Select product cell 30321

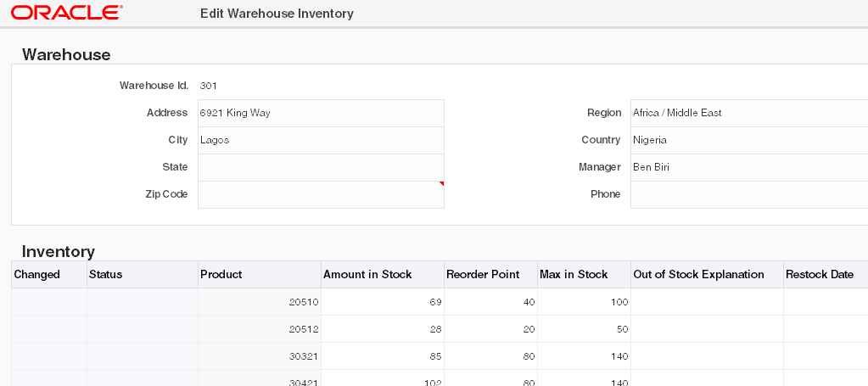point(260,356)
